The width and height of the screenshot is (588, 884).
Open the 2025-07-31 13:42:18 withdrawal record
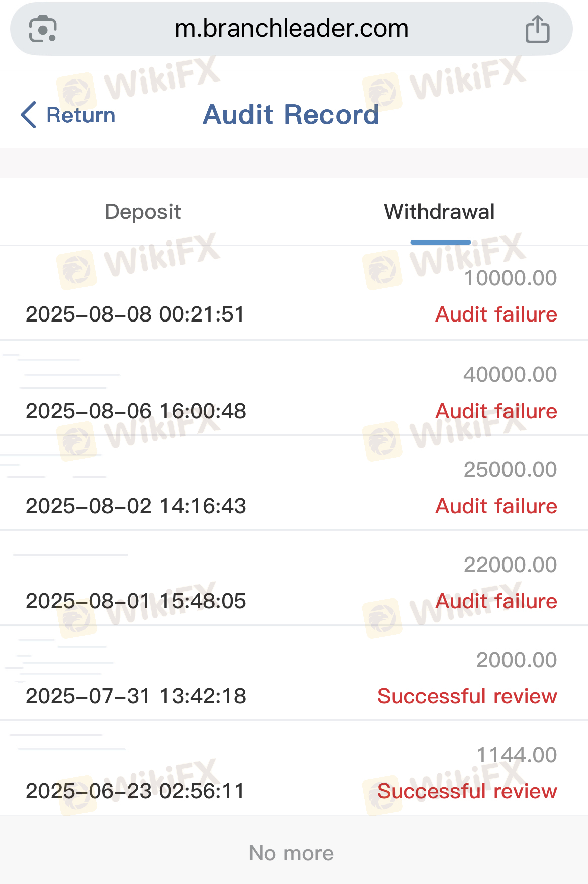(x=136, y=696)
